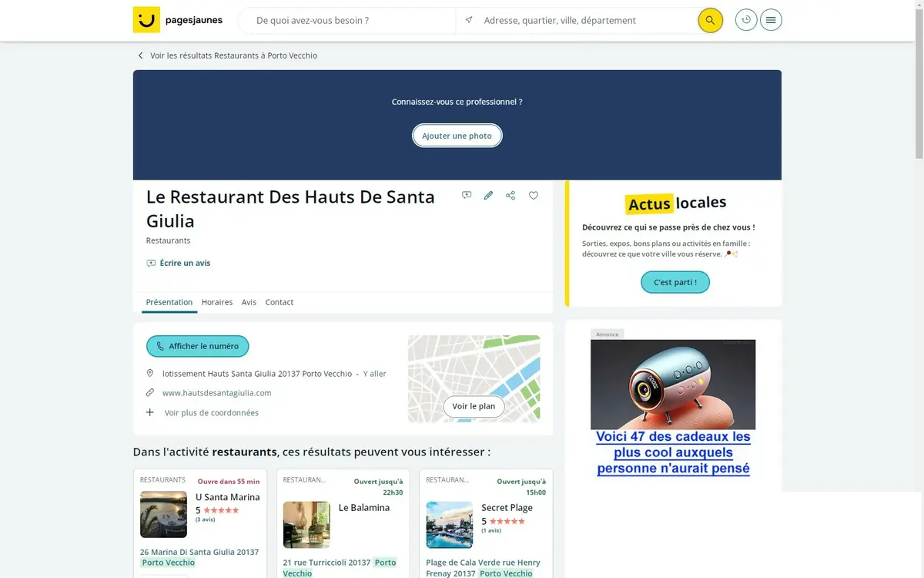Click Secret Plage's (1 avis) rating text
Viewport: 924px width, 578px height.
(491, 530)
